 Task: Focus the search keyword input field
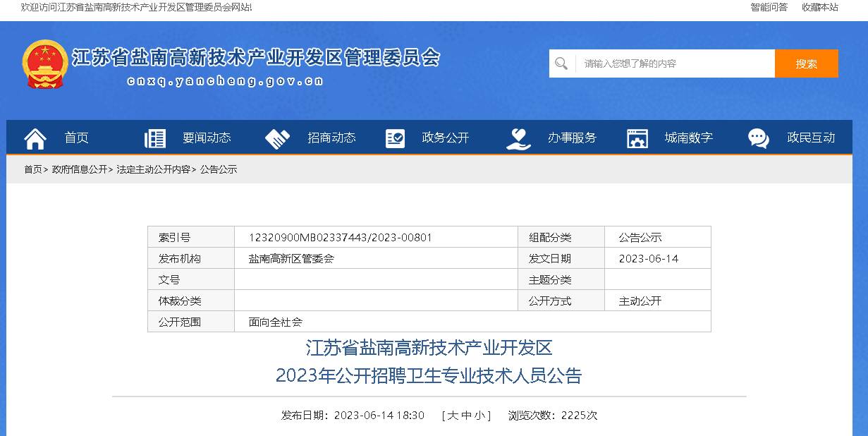675,63
